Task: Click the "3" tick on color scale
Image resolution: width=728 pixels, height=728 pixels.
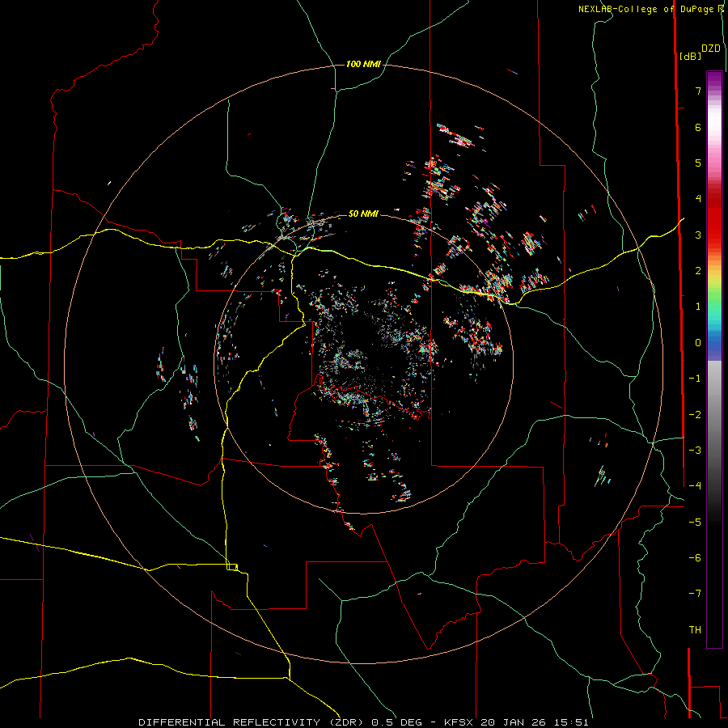Action: pos(698,235)
